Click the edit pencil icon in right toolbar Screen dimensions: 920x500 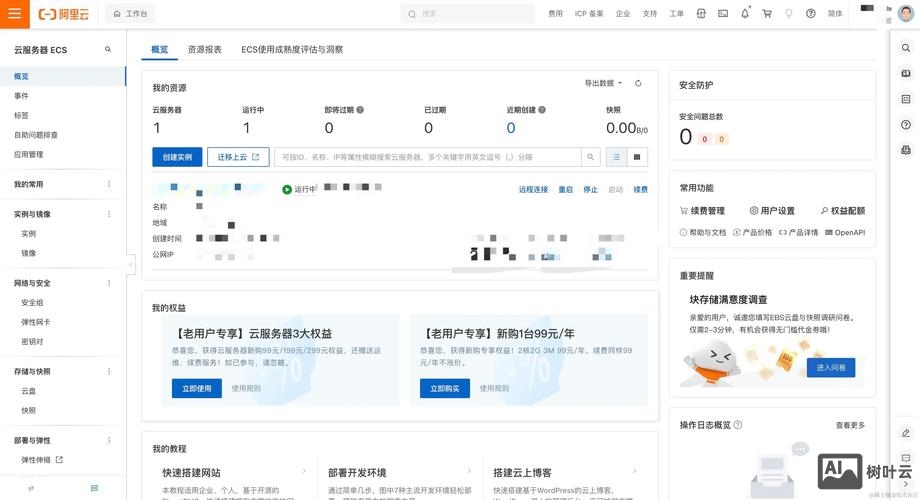[x=906, y=433]
